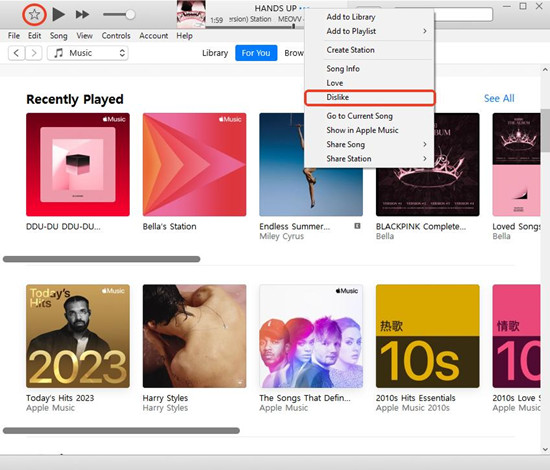Select Create Station menu entry

pos(369,50)
